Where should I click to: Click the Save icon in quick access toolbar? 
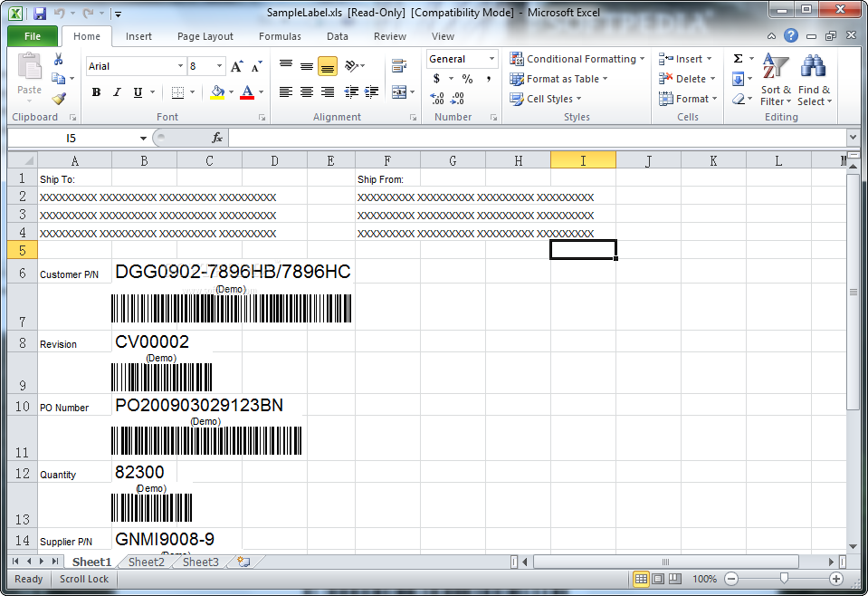tap(39, 13)
